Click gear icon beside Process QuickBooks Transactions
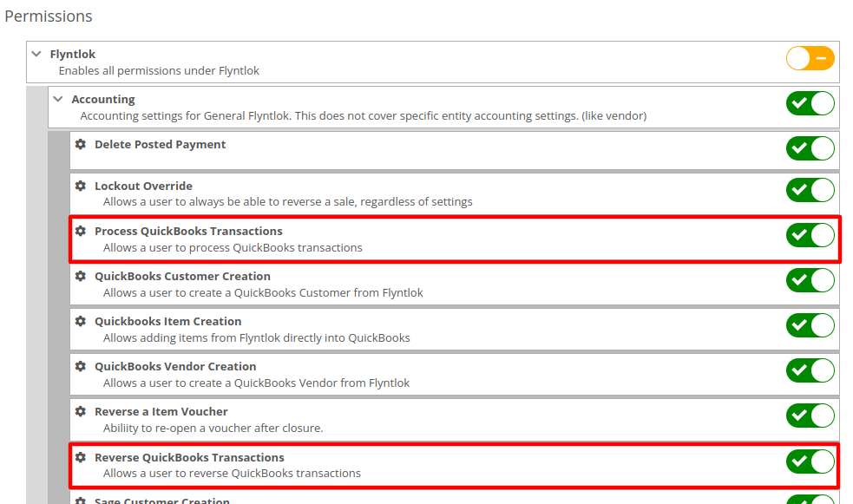Screen dimensions: 853x504 (x=81, y=231)
